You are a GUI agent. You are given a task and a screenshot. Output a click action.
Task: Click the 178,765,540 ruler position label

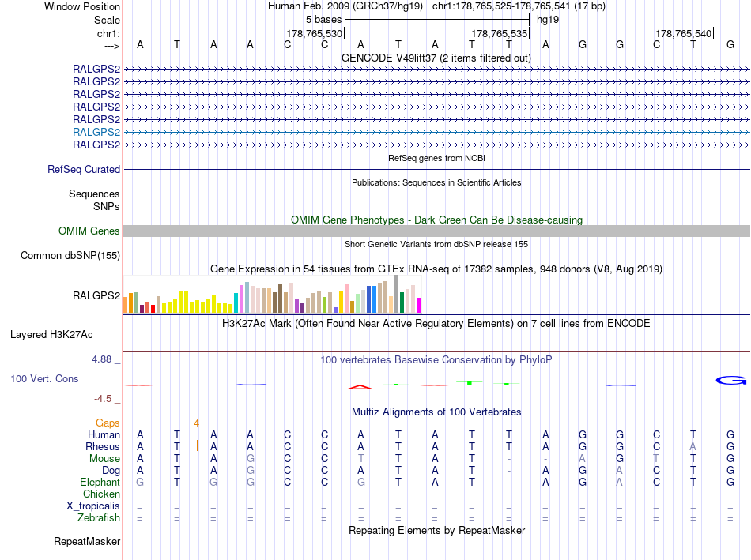pos(684,33)
